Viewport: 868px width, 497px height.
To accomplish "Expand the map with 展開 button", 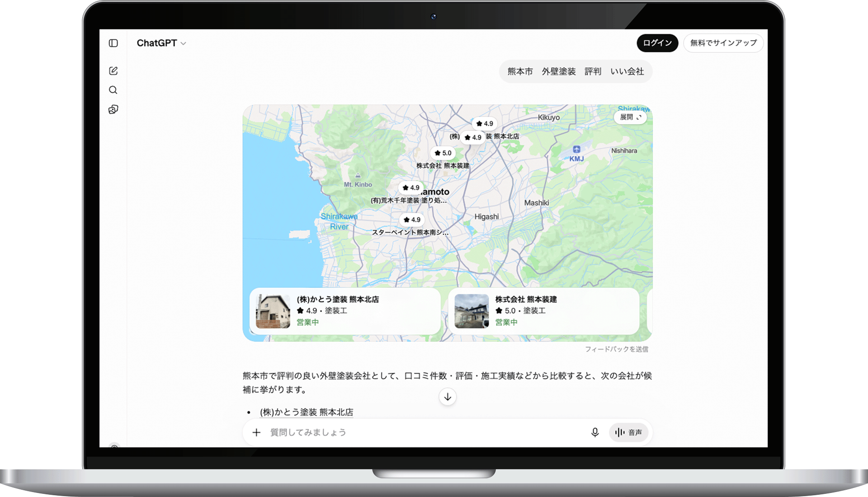I will click(630, 117).
